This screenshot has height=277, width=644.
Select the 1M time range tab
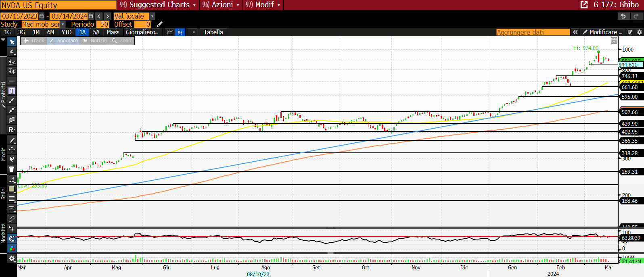pyautogui.click(x=36, y=32)
